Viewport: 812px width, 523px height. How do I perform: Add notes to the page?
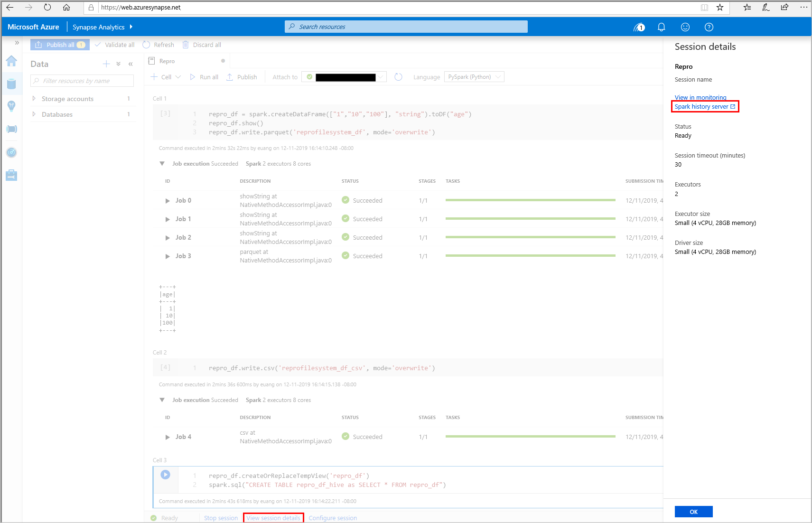[766, 8]
